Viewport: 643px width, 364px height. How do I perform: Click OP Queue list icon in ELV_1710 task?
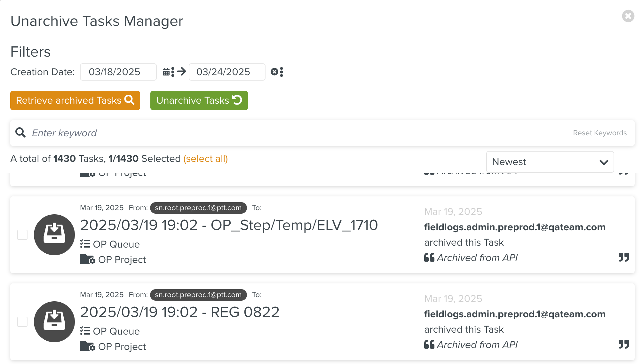coord(85,244)
